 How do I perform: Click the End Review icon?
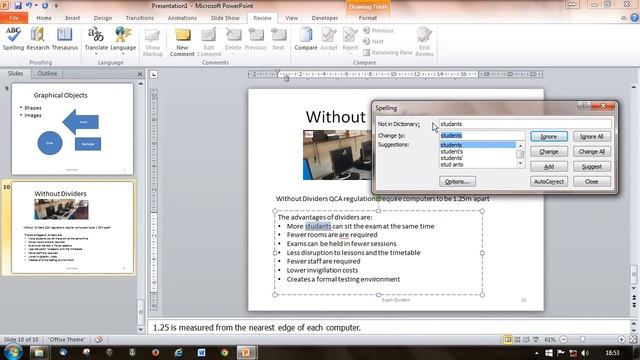pos(424,42)
